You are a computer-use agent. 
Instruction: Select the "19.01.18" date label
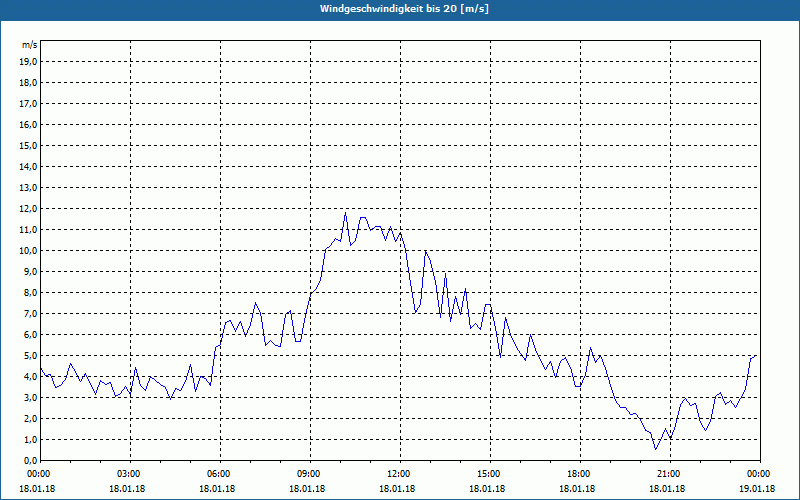click(757, 488)
